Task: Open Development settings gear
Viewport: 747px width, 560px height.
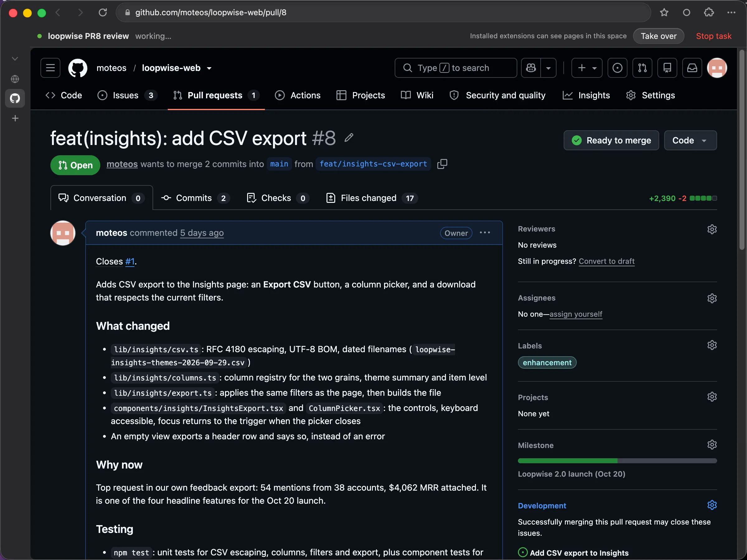Action: 712,505
